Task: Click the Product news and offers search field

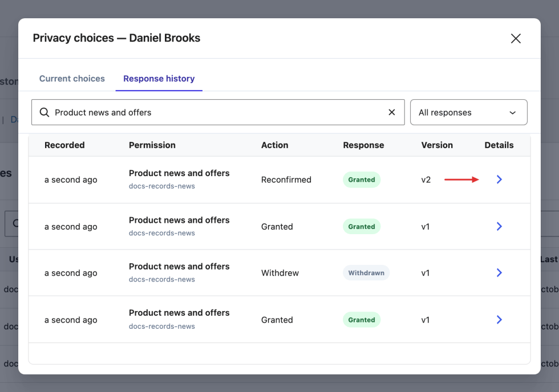Action: click(218, 112)
